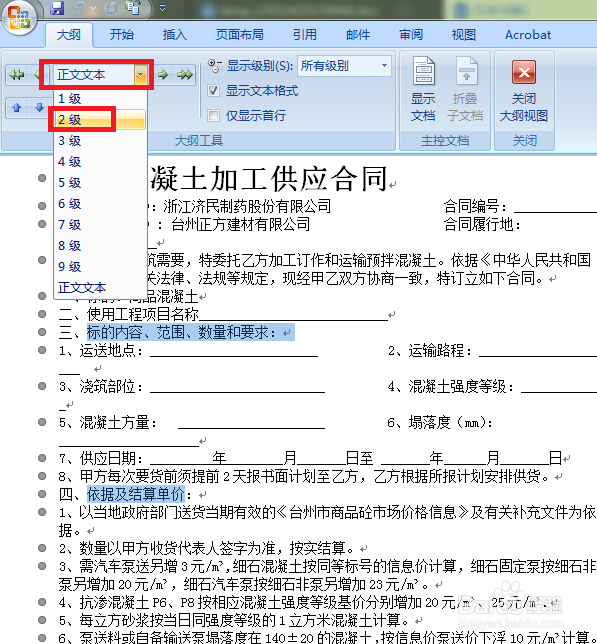
Task: Move selected item down
Action: pos(39,108)
